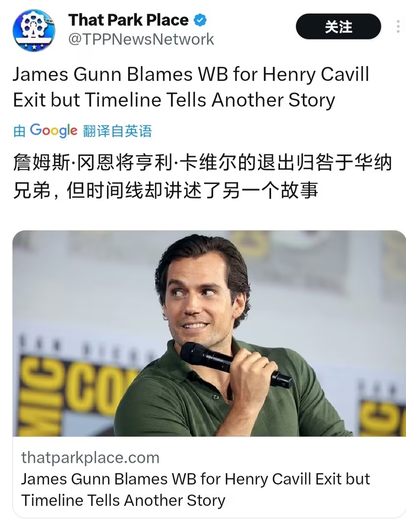Viewport: 406px width, 532px height.
Task: Click the blue verified badge
Action: click(x=200, y=20)
